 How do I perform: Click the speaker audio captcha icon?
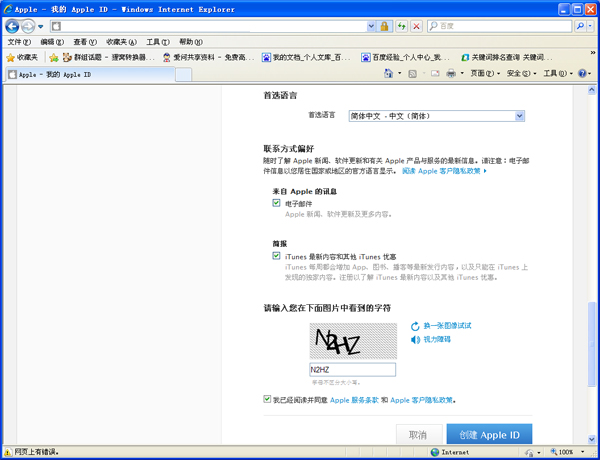click(415, 340)
